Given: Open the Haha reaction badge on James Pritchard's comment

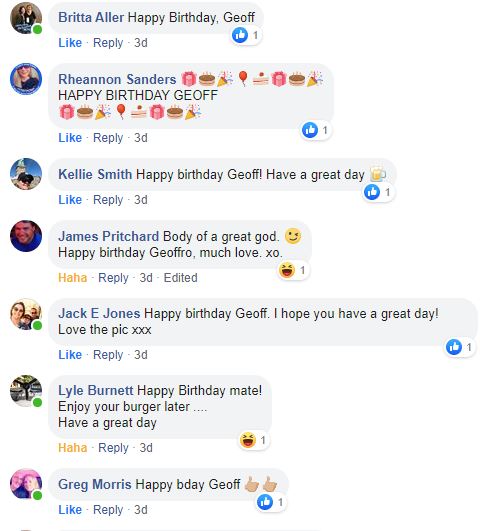Looking at the screenshot, I should (x=294, y=270).
